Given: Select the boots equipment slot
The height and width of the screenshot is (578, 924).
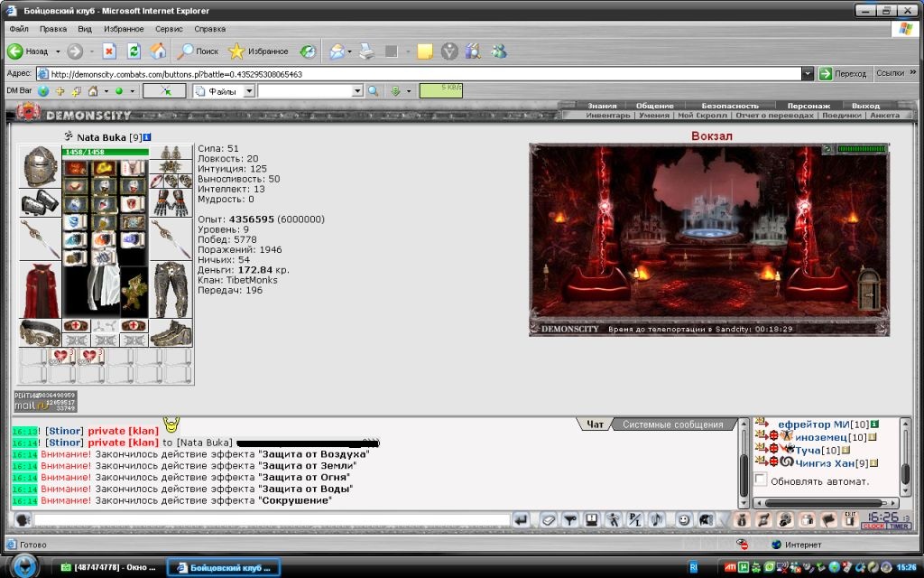Looking at the screenshot, I should pos(171,333).
